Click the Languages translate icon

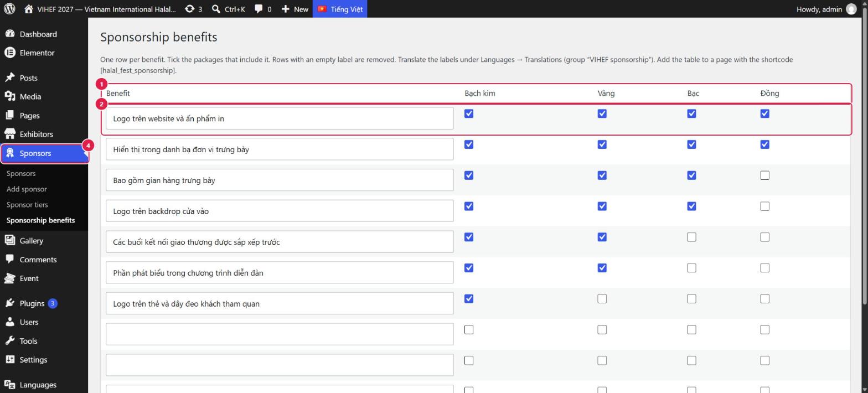pyautogui.click(x=9, y=385)
